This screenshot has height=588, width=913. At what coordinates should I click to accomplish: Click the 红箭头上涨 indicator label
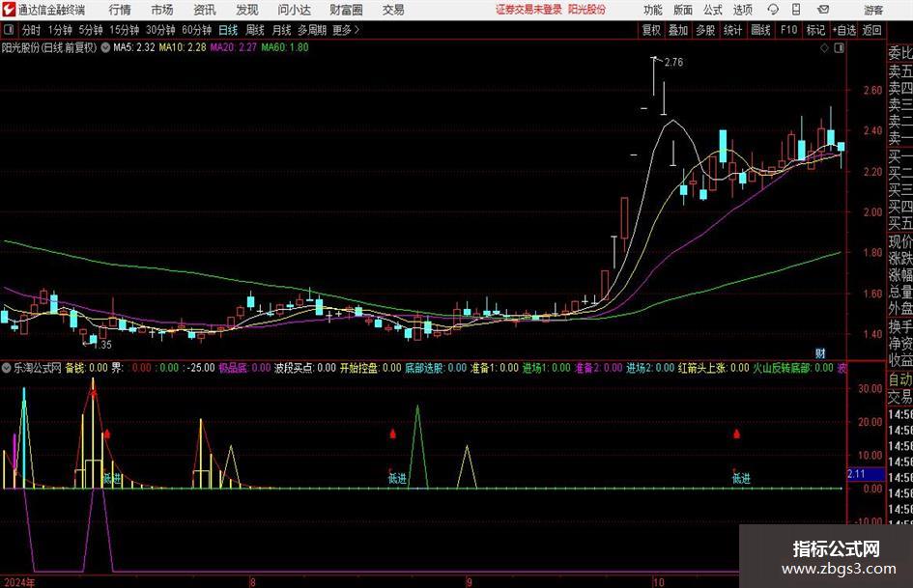pyautogui.click(x=701, y=368)
